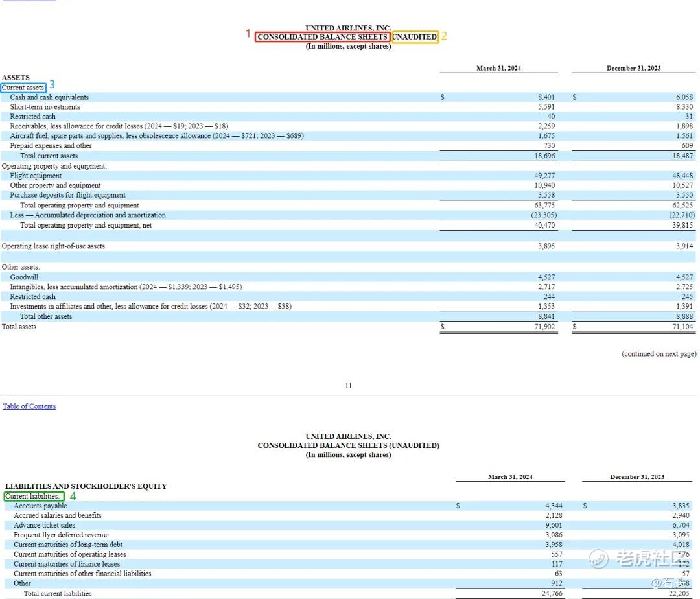Select the 'Goodwill' row label
This screenshot has height=599, width=700.
click(x=24, y=277)
